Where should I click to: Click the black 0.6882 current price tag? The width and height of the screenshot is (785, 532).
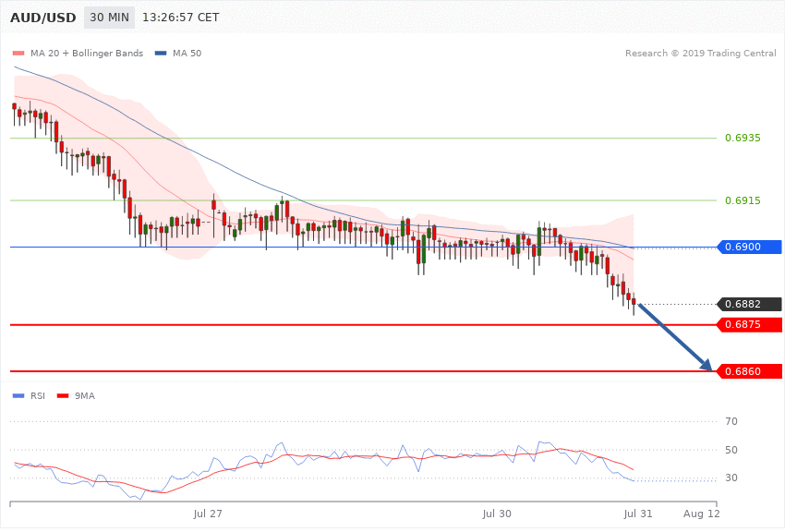click(750, 304)
